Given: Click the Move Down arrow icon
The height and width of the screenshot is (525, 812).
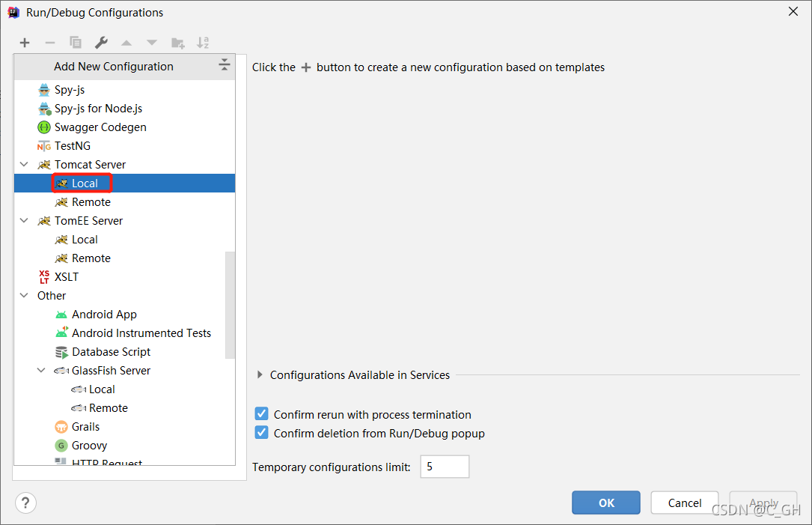Looking at the screenshot, I should [152, 43].
